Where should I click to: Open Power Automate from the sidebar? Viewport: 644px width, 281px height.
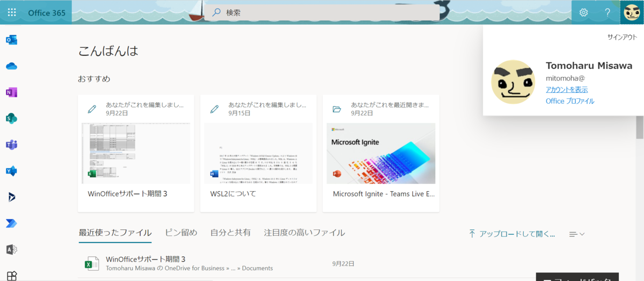(x=11, y=223)
